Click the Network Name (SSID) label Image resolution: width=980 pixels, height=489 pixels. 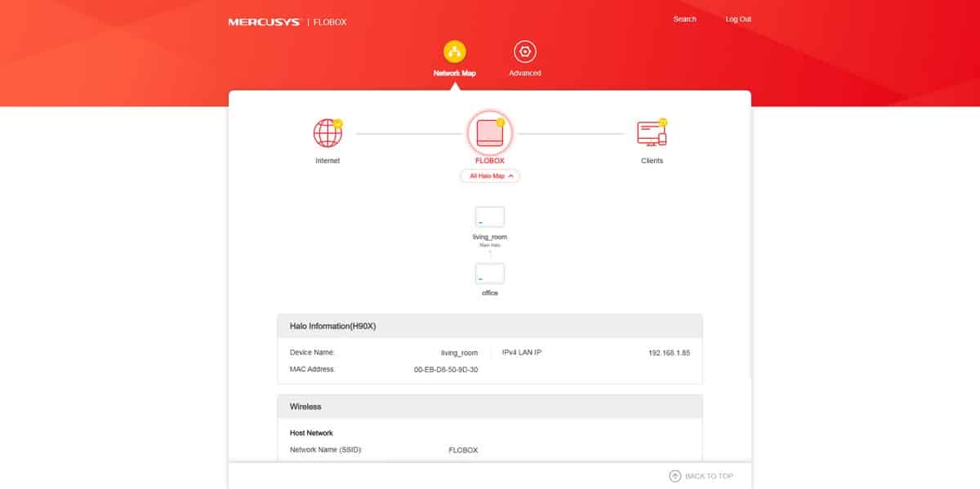point(326,450)
